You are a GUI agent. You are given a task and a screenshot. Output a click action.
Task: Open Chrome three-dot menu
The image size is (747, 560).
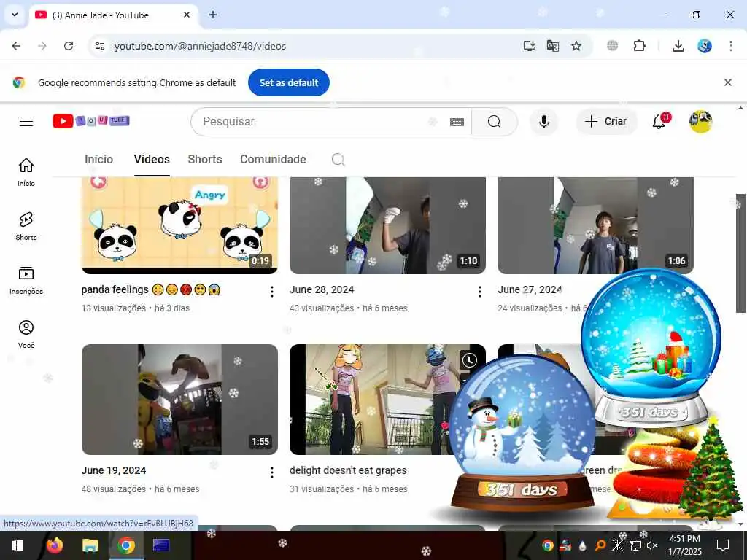731,46
